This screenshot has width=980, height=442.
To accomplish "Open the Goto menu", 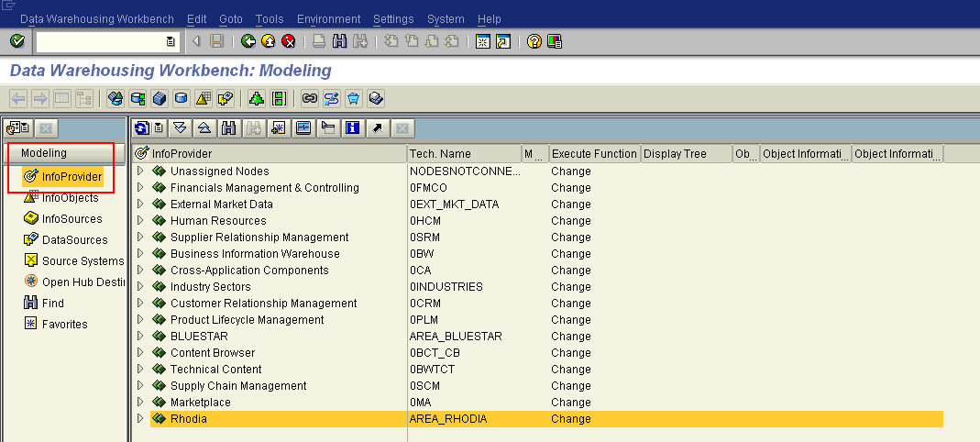I will coord(231,19).
